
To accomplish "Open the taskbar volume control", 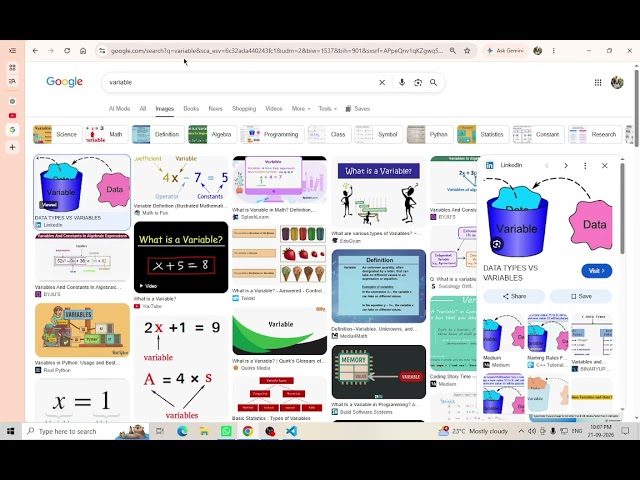I will [532, 431].
